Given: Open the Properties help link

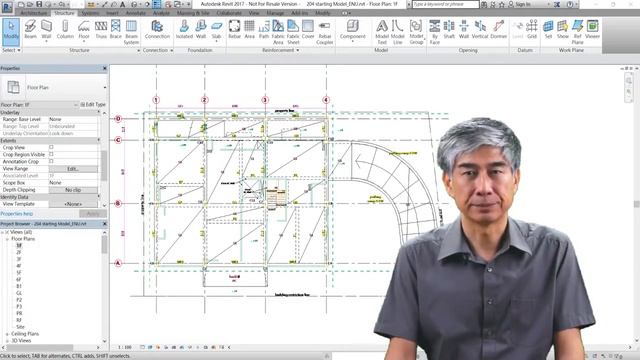Looking at the screenshot, I should click(x=16, y=213).
